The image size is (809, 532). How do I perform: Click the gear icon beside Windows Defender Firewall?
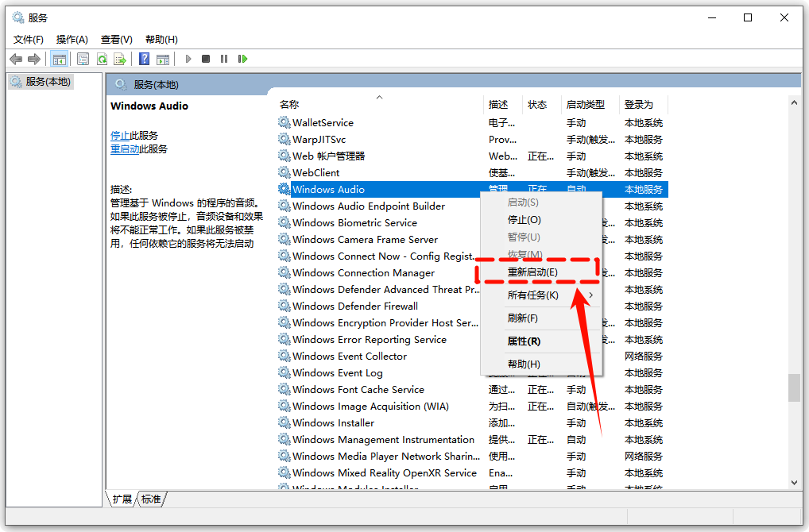click(x=285, y=306)
